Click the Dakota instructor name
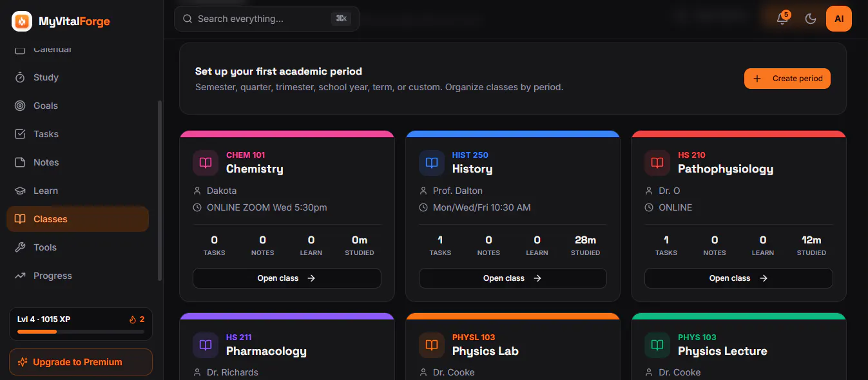This screenshot has height=380, width=868. pos(222,191)
